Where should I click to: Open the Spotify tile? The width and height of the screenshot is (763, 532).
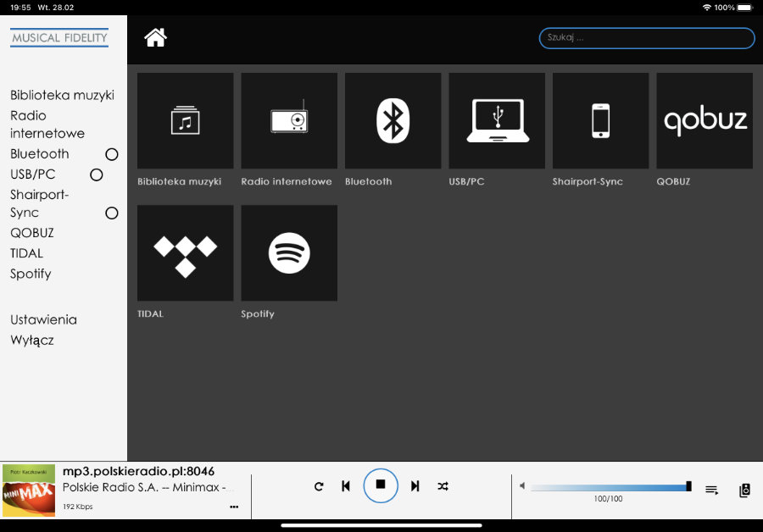click(x=289, y=253)
